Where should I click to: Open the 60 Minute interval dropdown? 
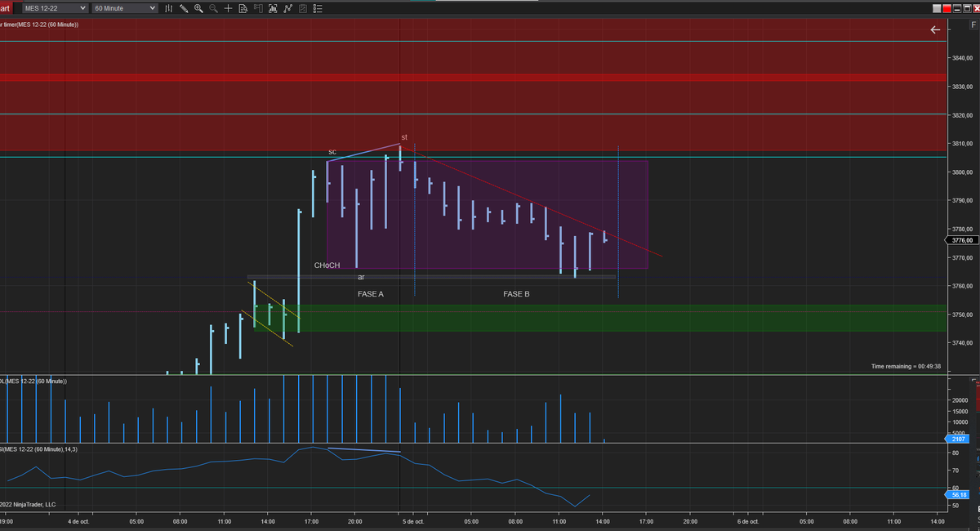(x=125, y=8)
